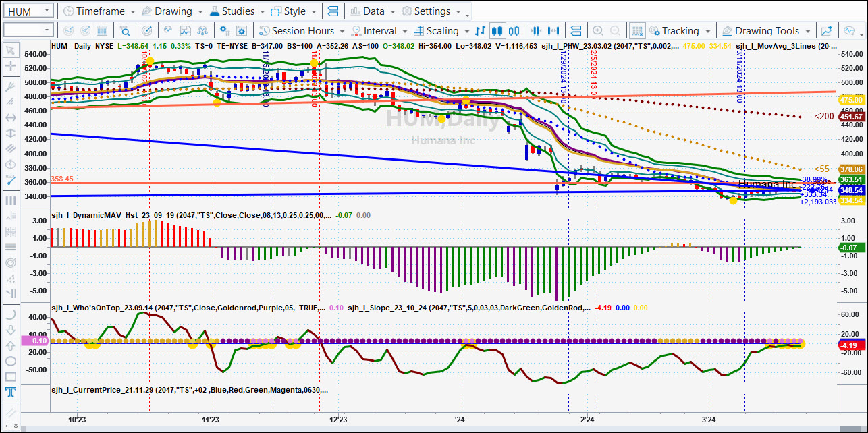Click the Session Hours button
The image size is (868, 433).
pyautogui.click(x=296, y=31)
